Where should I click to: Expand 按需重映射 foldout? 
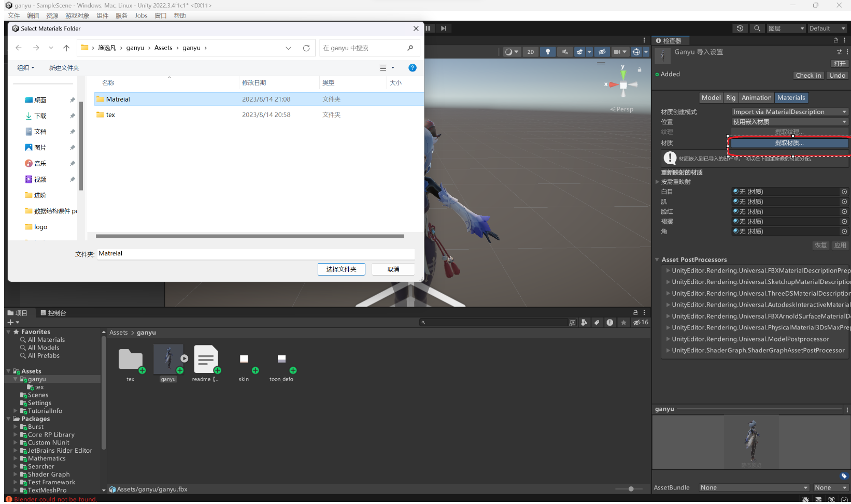click(x=657, y=182)
